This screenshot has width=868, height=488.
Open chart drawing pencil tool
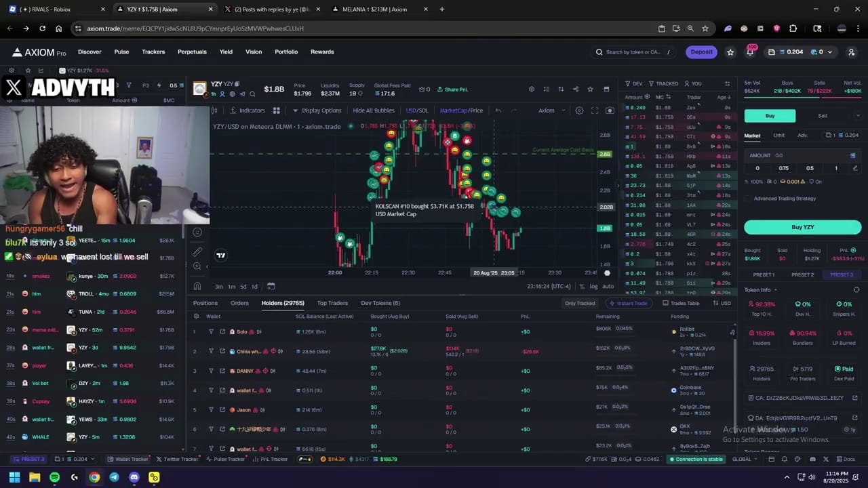[x=197, y=251]
